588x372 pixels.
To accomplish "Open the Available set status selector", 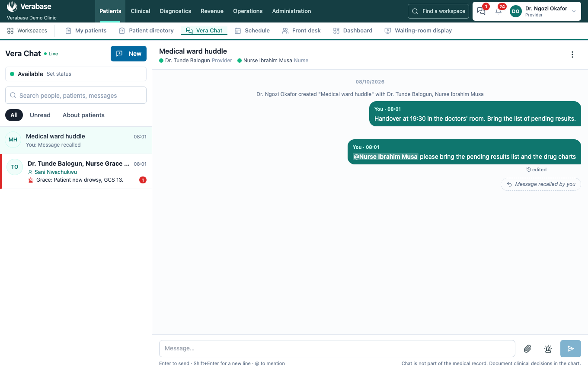I will pyautogui.click(x=76, y=74).
